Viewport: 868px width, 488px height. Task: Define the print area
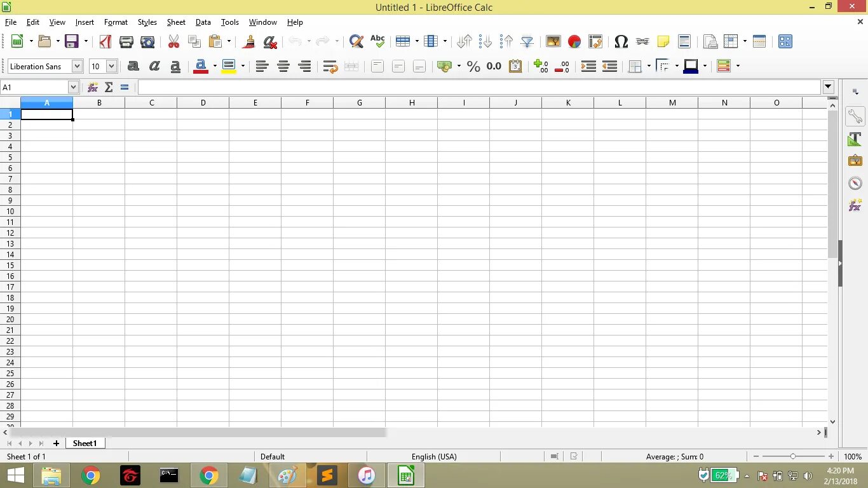(710, 41)
